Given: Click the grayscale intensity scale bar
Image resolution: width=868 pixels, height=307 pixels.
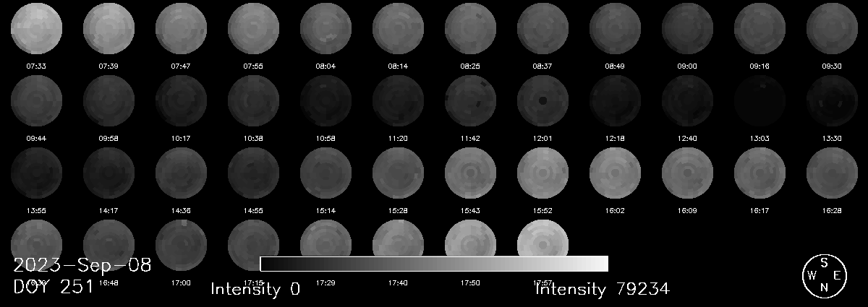Looking at the screenshot, I should 434,264.
